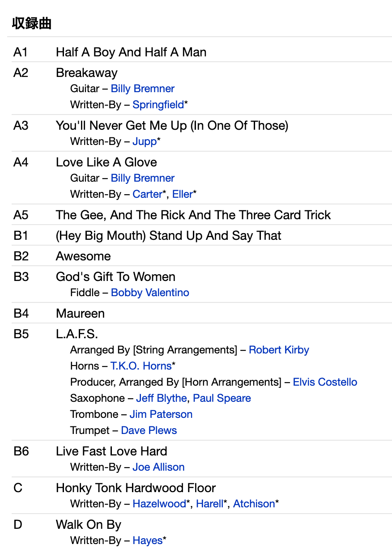Image resolution: width=392 pixels, height=557 pixels.
Task: Open Billy Bremner link under Breakaway
Action: (x=142, y=89)
